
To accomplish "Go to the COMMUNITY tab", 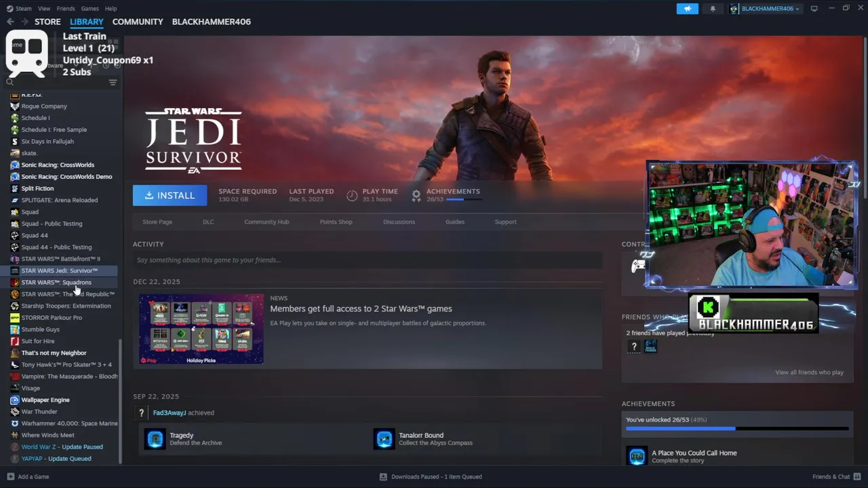I will click(x=138, y=22).
